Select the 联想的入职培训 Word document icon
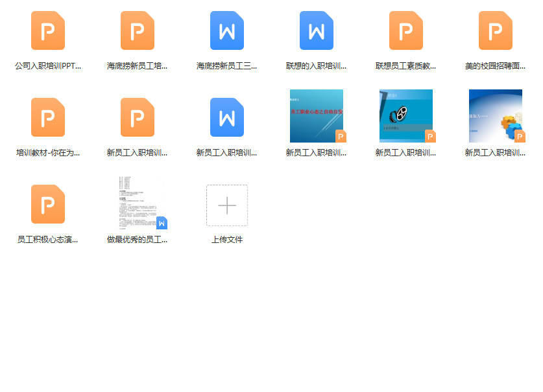The width and height of the screenshot is (543, 392). point(317,30)
